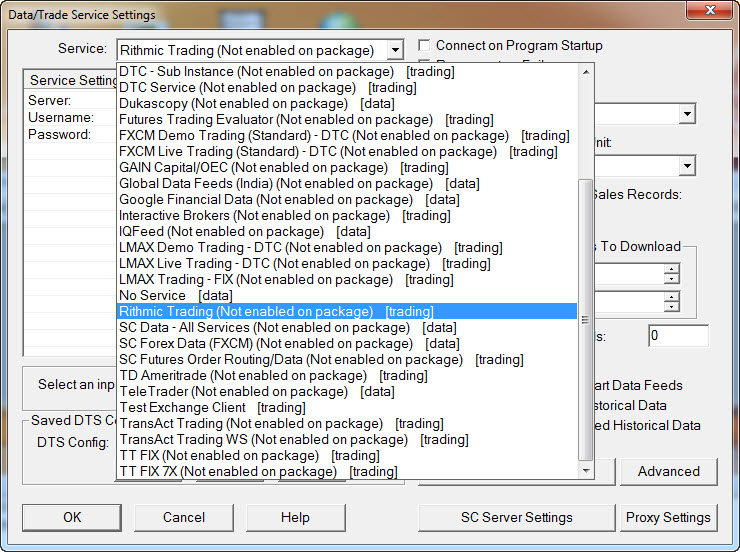Open SC Server Settings

pyautogui.click(x=516, y=518)
